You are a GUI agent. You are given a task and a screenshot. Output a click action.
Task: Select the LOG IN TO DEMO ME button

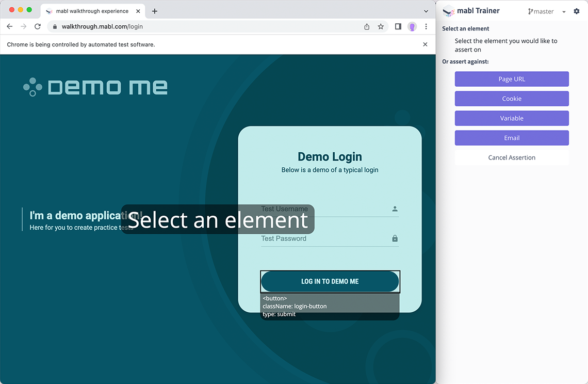point(330,281)
